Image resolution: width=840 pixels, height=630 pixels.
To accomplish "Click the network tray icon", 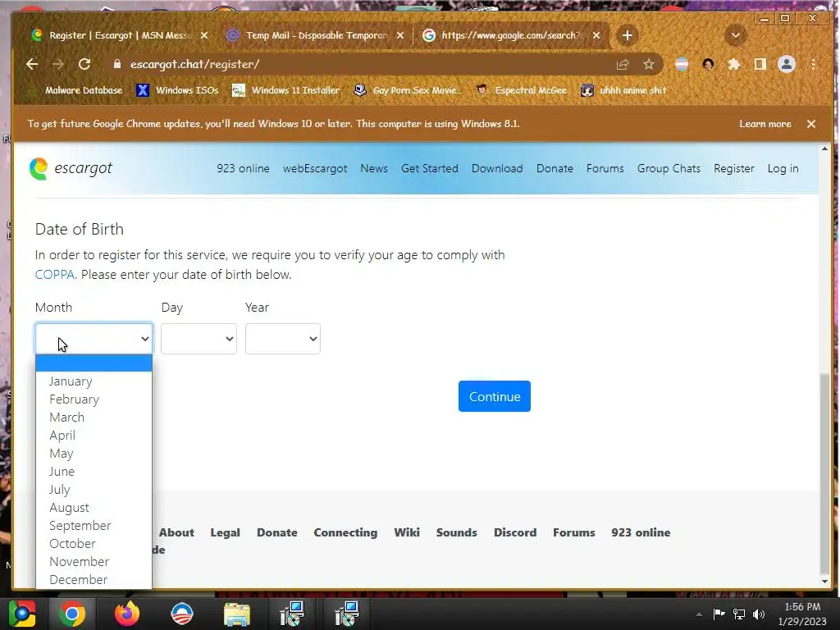I will tap(739, 614).
